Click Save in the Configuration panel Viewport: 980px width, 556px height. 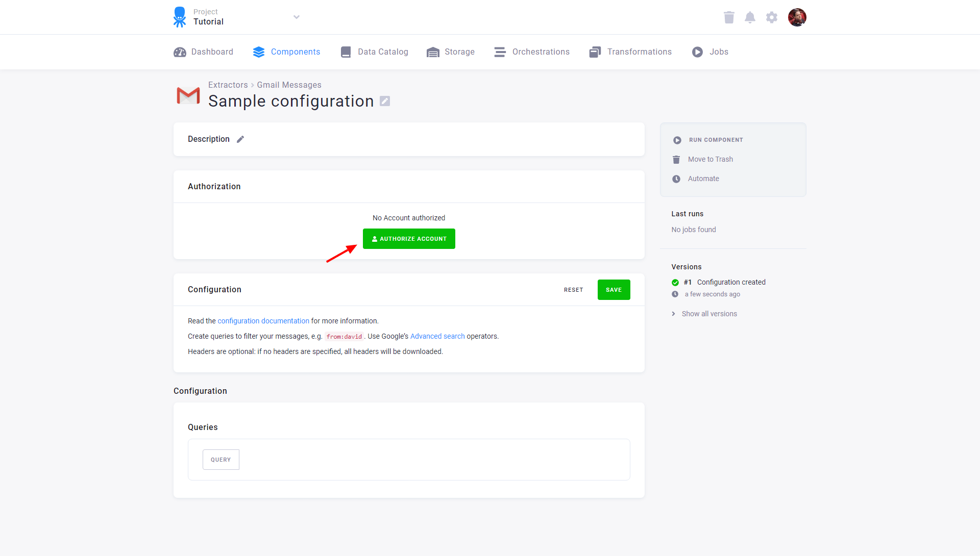click(614, 289)
